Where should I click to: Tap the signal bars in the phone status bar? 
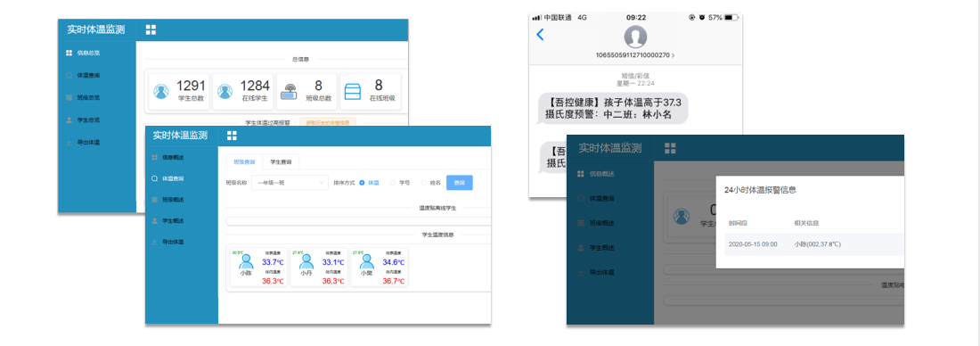(x=536, y=18)
